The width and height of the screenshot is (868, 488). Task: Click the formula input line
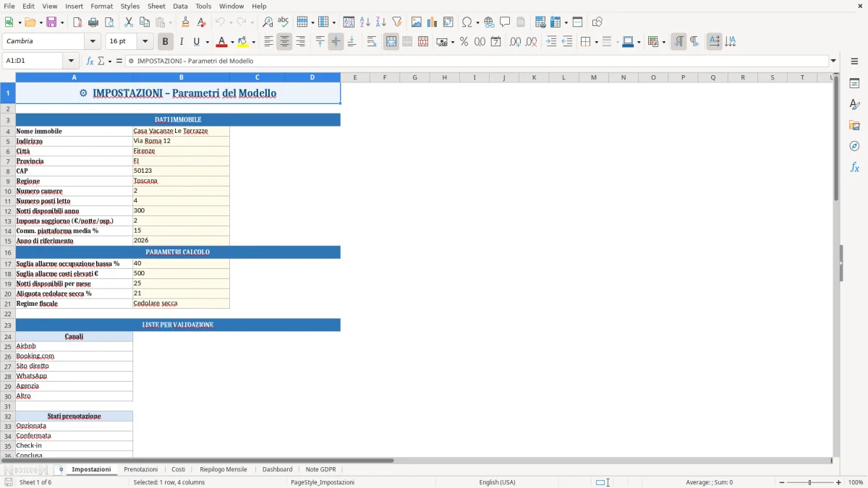pyautogui.click(x=477, y=61)
